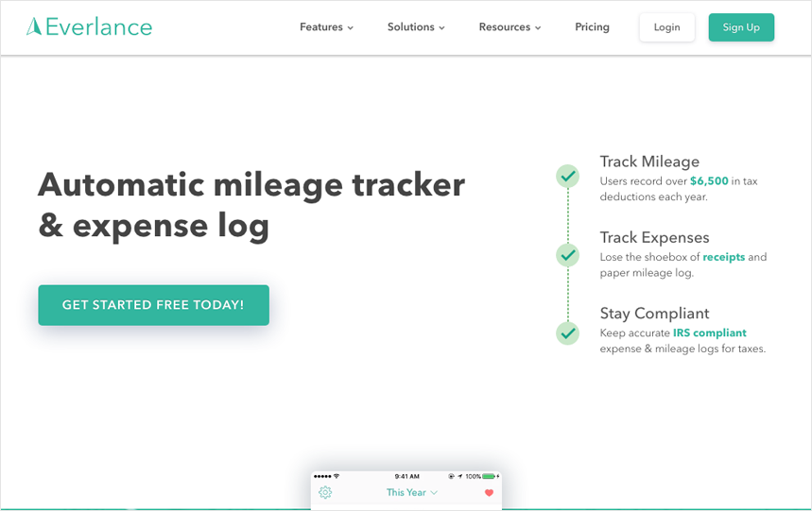
Task: Click the receipts highlighted link
Action: coord(723,257)
